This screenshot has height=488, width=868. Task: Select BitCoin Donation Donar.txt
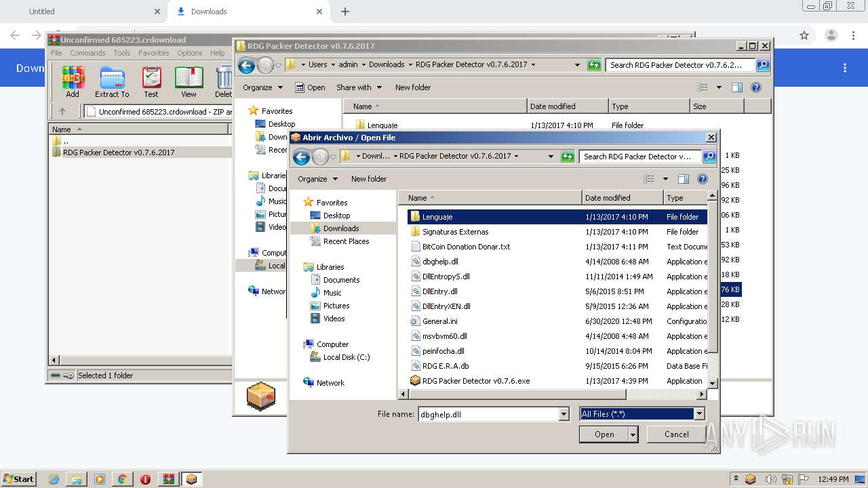[466, 247]
